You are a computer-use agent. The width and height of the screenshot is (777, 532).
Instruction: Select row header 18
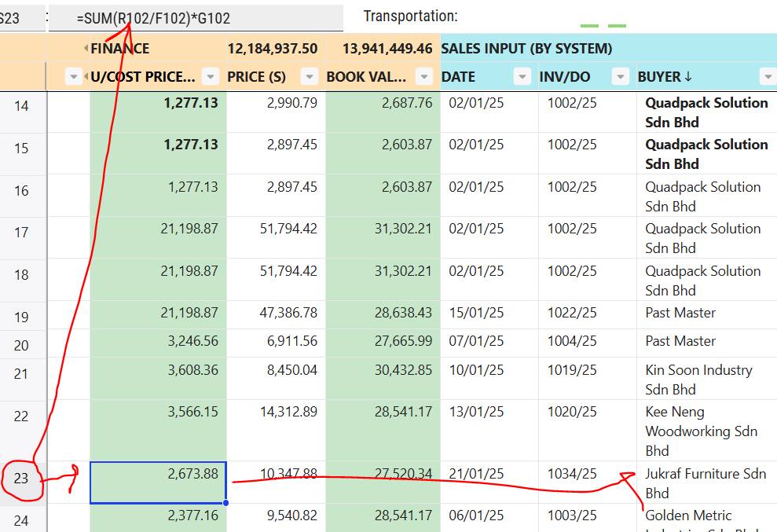[21, 280]
